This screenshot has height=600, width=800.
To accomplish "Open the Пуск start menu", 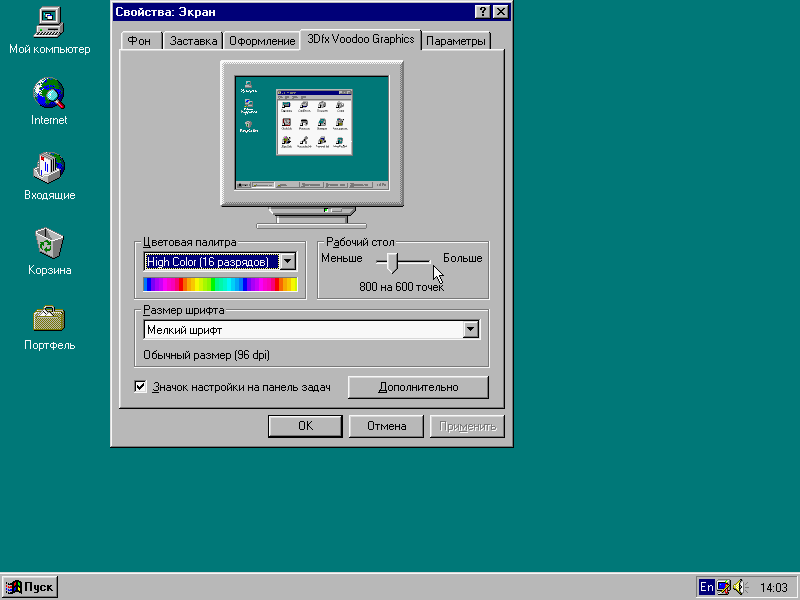I will click(30, 587).
